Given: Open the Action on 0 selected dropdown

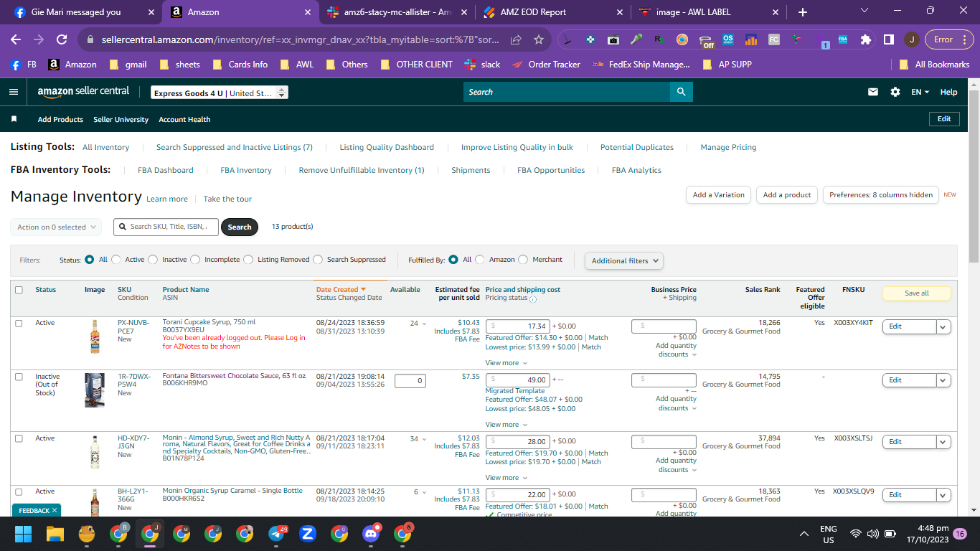Looking at the screenshot, I should [x=56, y=227].
